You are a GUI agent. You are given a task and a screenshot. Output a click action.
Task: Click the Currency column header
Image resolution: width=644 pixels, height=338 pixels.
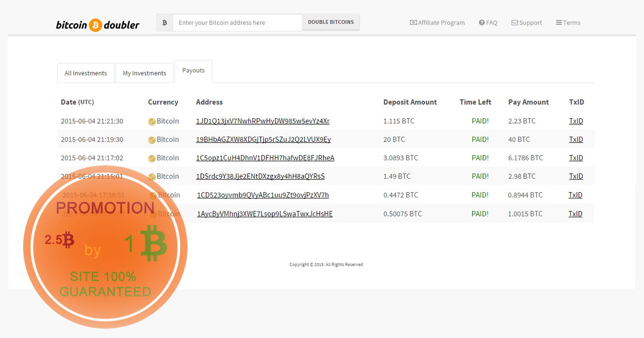click(163, 102)
